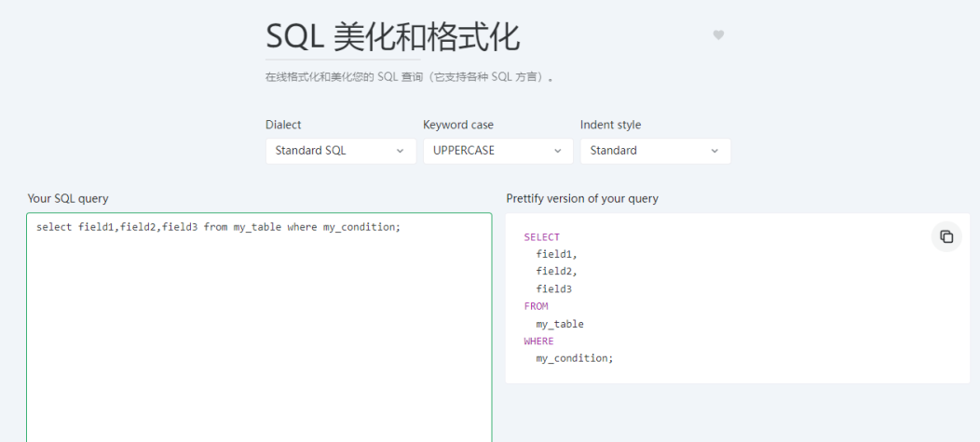980x442 pixels.
Task: Click the "Keyword case" field label
Action: [458, 125]
